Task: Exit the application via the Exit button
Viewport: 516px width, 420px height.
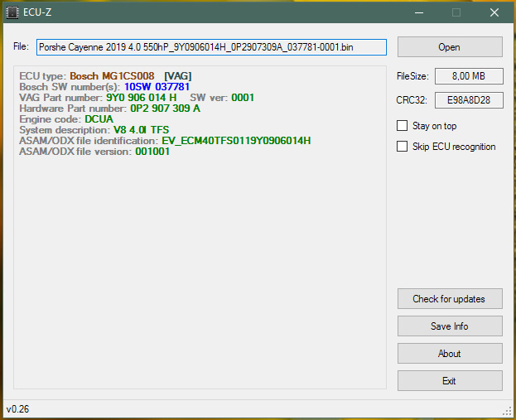Action: coord(450,381)
